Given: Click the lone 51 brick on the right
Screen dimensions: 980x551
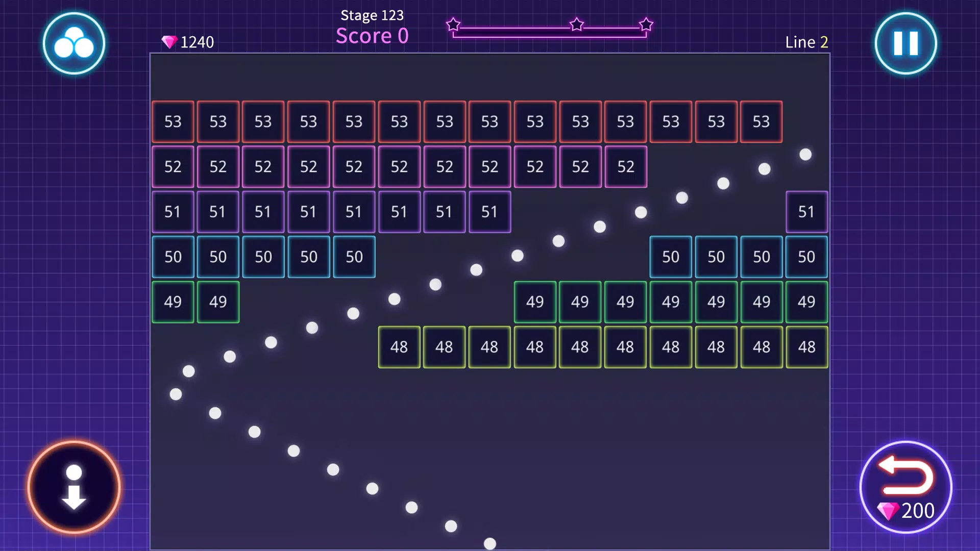Looking at the screenshot, I should coord(806,212).
